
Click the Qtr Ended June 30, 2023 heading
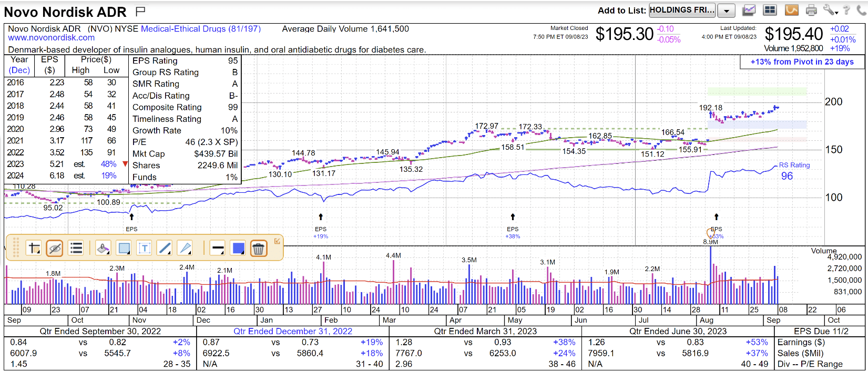pyautogui.click(x=678, y=331)
